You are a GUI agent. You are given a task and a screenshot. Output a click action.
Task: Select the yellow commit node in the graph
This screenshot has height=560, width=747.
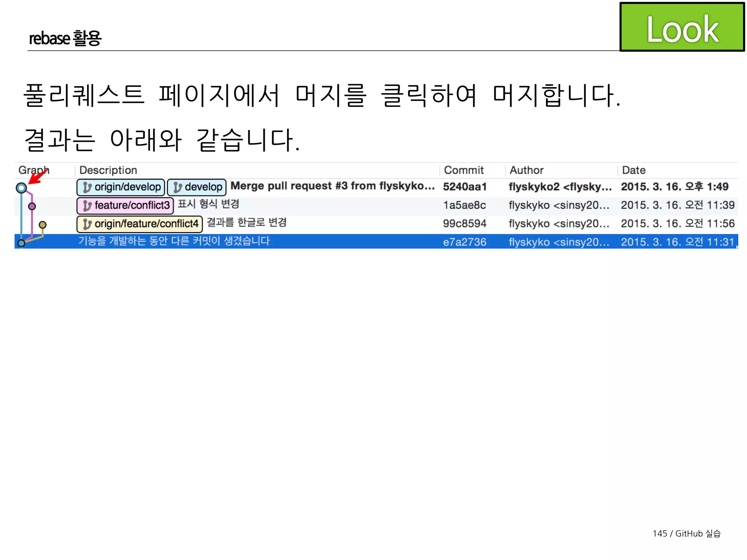[x=43, y=225]
